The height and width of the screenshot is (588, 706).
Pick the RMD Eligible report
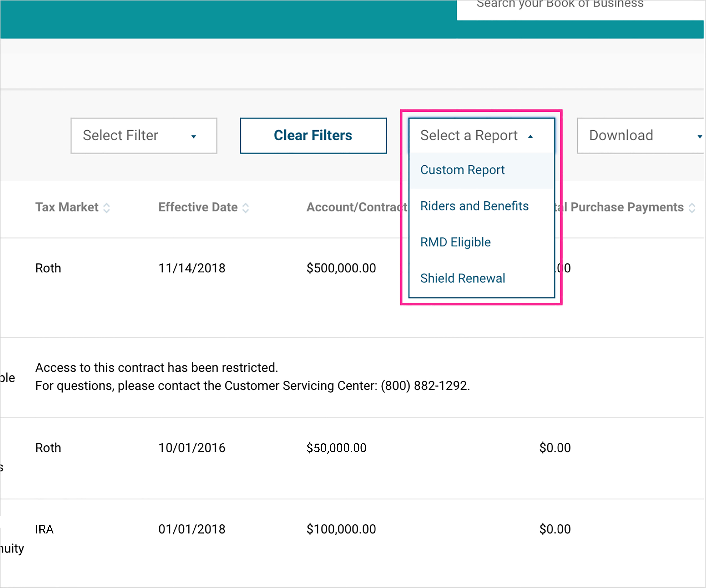pos(456,242)
